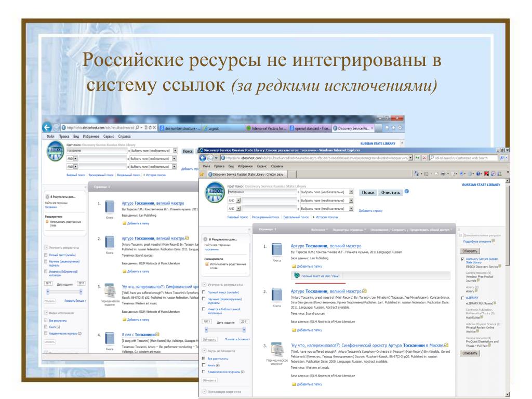Click the refresh icon beside the front address bar
This screenshot has width=532, height=399.
(417, 158)
